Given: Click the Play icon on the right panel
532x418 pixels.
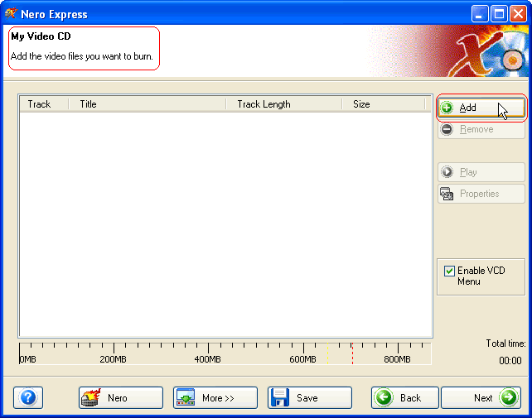Looking at the screenshot, I should (x=447, y=172).
